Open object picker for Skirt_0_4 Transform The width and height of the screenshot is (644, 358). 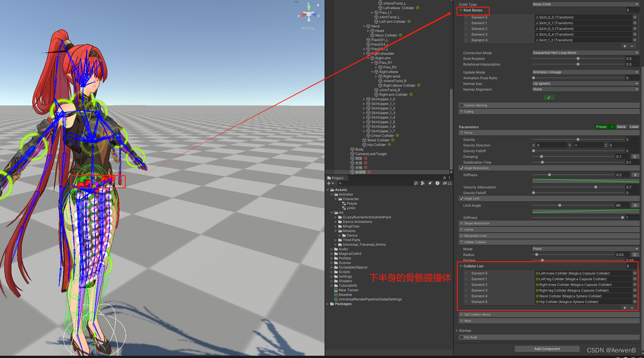pyautogui.click(x=635, y=34)
